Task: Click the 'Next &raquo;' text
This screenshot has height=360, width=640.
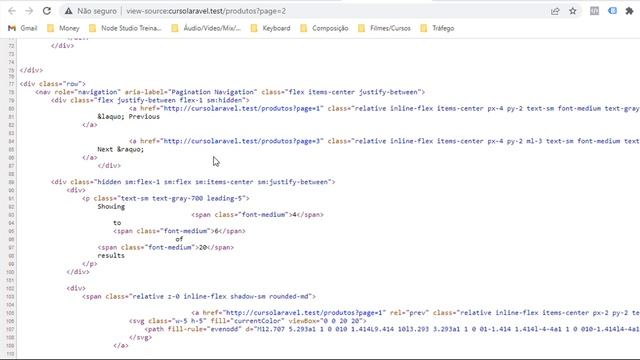Action: click(121, 149)
